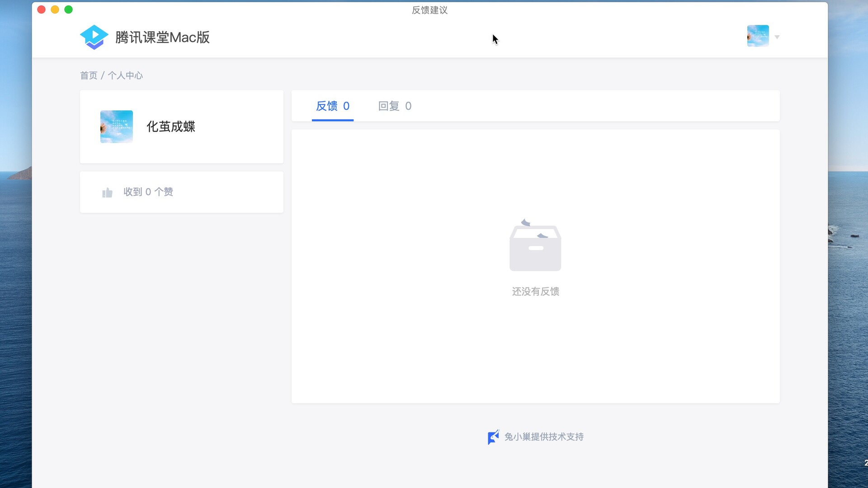The width and height of the screenshot is (868, 488).
Task: Click the 化茧成蝶 profile avatar
Action: tap(117, 127)
